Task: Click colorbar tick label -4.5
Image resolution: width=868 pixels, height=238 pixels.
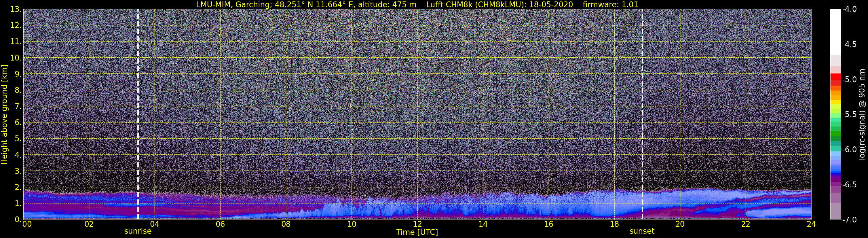Action: 850,44
